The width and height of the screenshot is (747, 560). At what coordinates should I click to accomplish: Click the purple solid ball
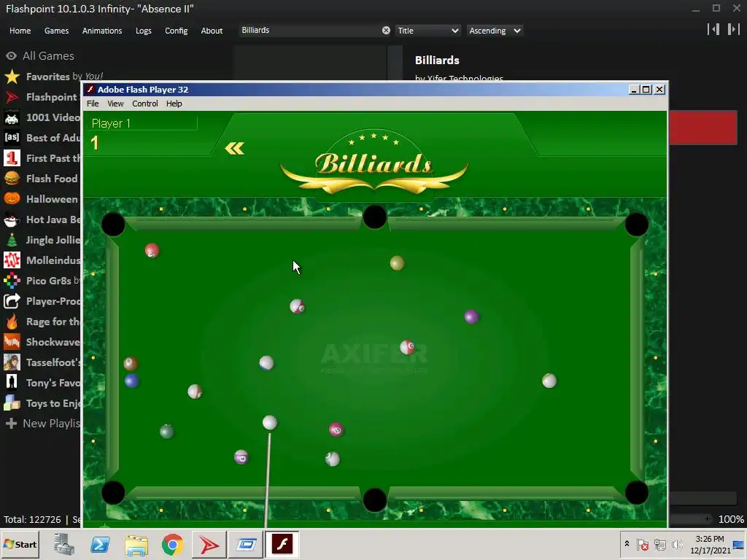471,316
